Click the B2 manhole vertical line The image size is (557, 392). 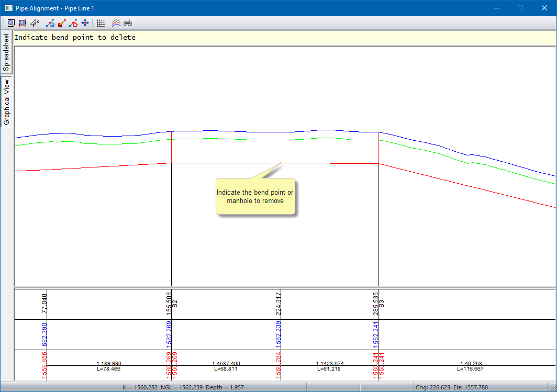(172, 220)
